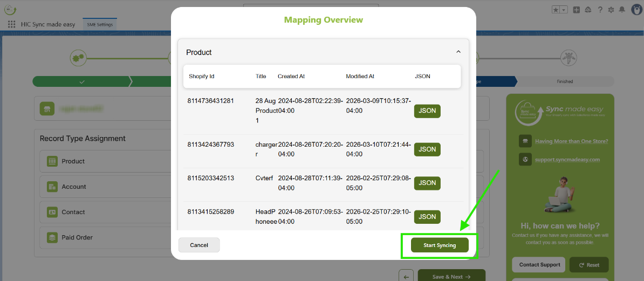View JSON for product 8114736431281
The width and height of the screenshot is (644, 281).
427,111
